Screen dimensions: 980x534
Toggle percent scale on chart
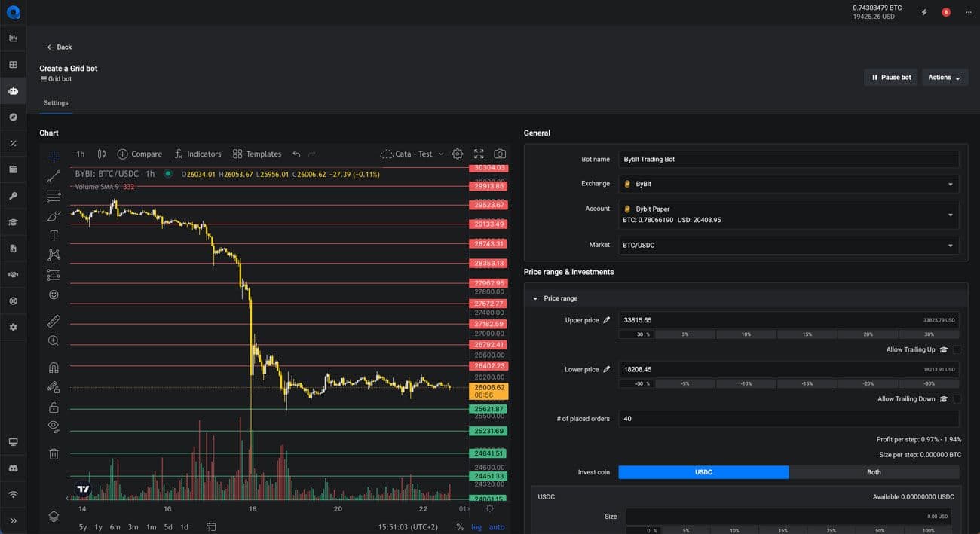click(x=460, y=527)
